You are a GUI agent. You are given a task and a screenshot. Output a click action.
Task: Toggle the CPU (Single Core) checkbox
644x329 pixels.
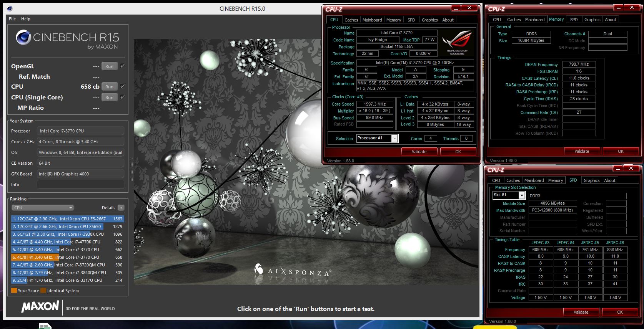[122, 97]
